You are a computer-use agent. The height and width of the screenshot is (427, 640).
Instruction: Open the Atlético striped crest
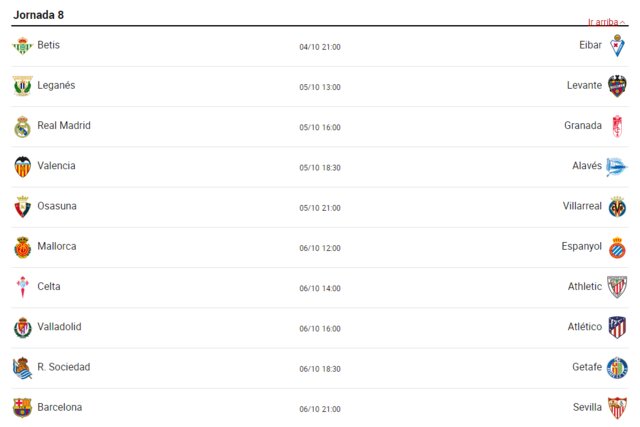pos(617,327)
